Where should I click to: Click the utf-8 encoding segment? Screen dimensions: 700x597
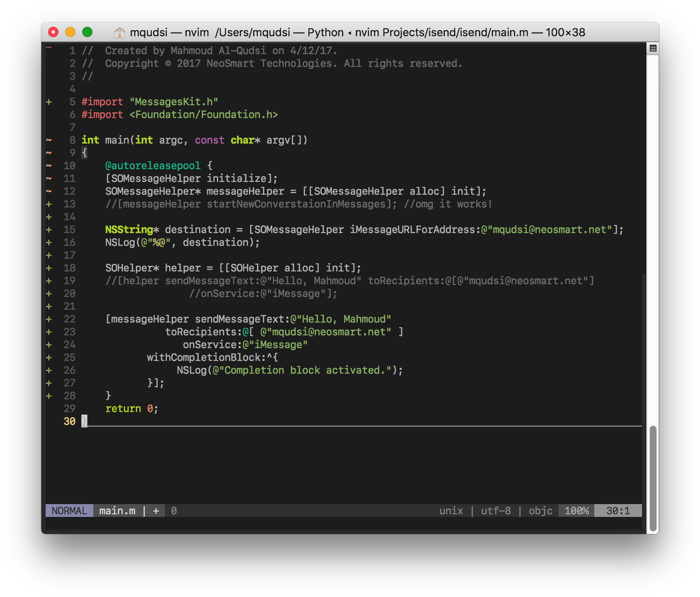495,510
